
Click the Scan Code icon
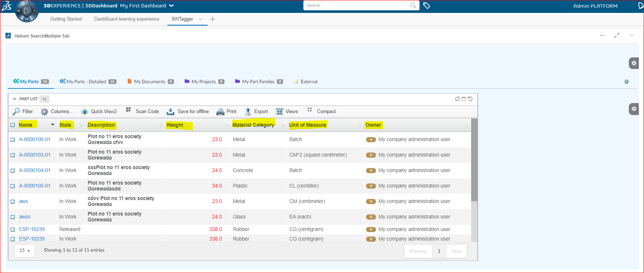coord(128,110)
